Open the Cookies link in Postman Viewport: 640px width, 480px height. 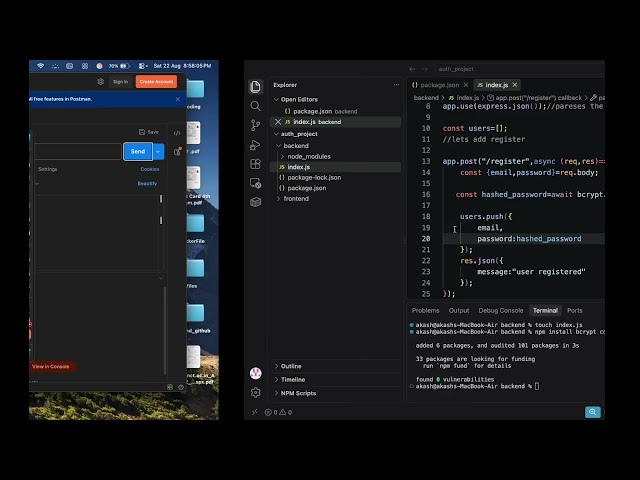[x=150, y=169]
